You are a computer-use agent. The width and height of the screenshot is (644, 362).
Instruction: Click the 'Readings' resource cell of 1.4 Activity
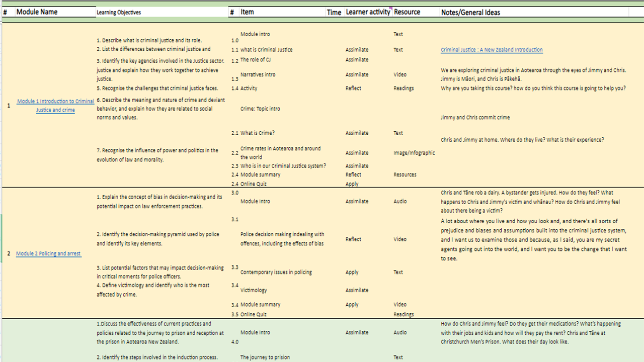pos(404,88)
